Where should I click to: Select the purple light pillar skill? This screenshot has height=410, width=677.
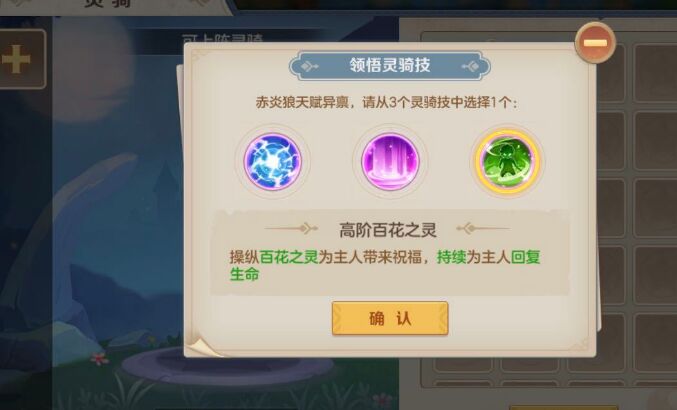[390, 161]
